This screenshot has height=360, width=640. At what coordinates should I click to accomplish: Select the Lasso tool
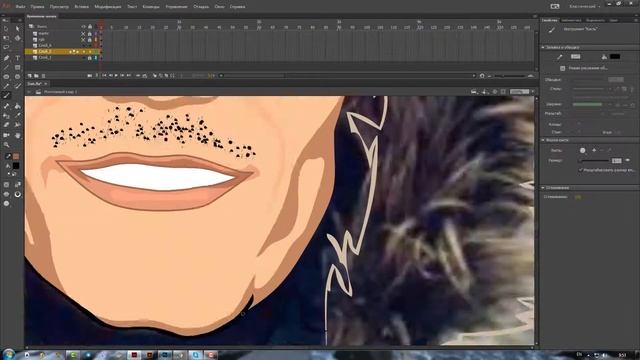pyautogui.click(x=6, y=47)
